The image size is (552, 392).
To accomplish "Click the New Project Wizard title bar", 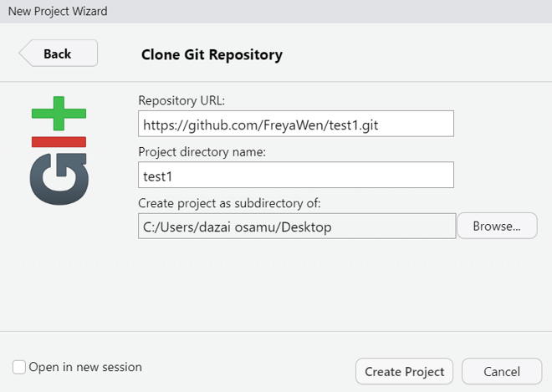I will coord(276,11).
